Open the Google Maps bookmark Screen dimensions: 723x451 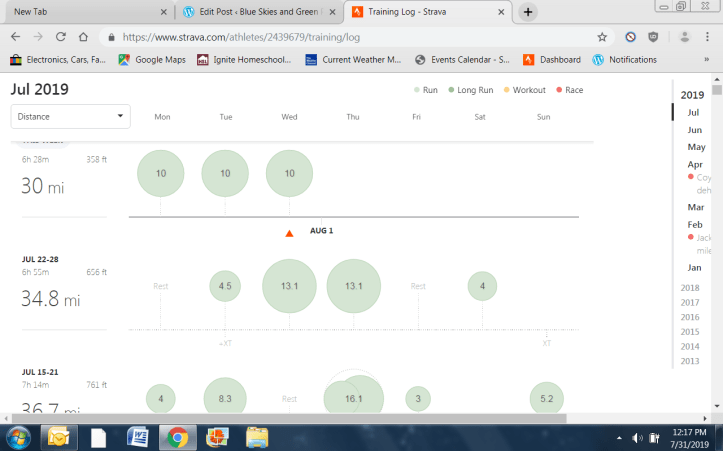(x=153, y=60)
